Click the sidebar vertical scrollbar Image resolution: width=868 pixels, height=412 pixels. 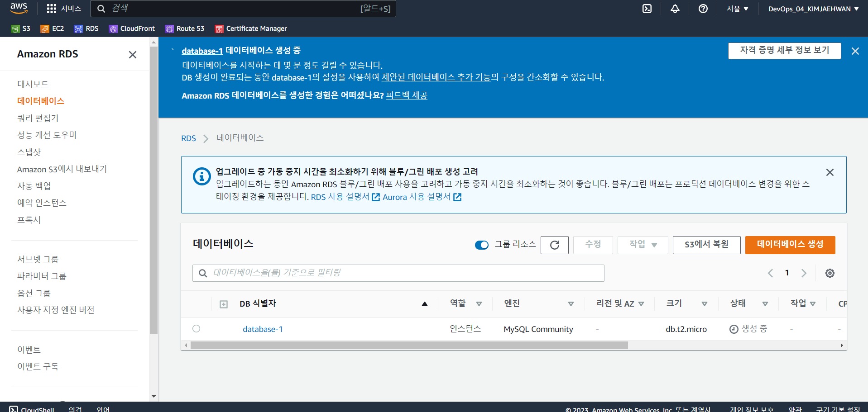tap(153, 190)
